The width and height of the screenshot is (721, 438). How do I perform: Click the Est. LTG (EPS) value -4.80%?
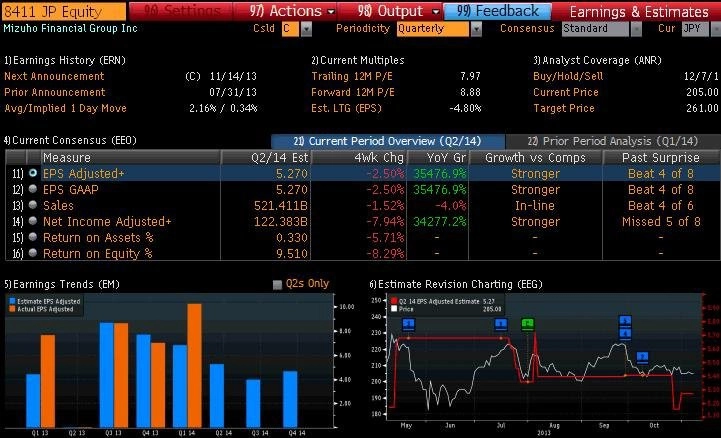click(x=465, y=108)
